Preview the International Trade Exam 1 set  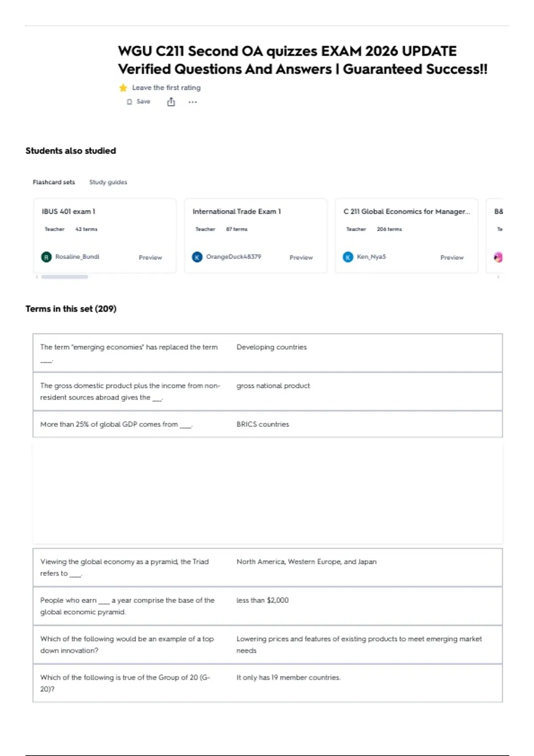pos(301,257)
